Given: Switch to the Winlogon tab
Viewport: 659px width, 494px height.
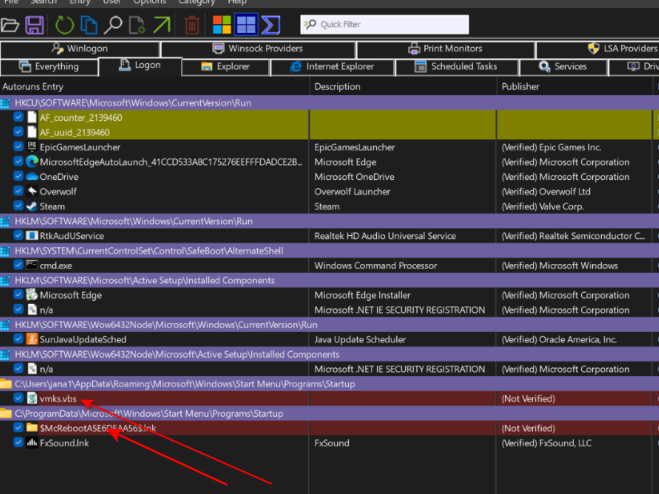Looking at the screenshot, I should (80, 49).
